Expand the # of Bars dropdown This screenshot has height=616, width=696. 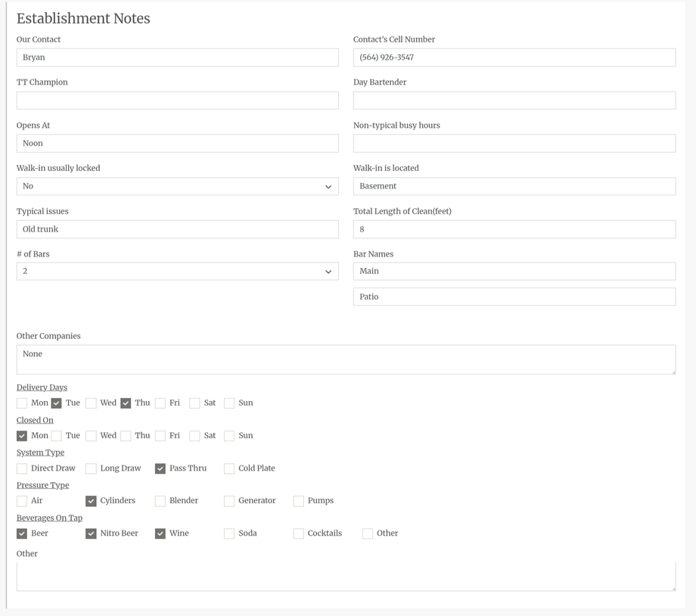pos(177,271)
